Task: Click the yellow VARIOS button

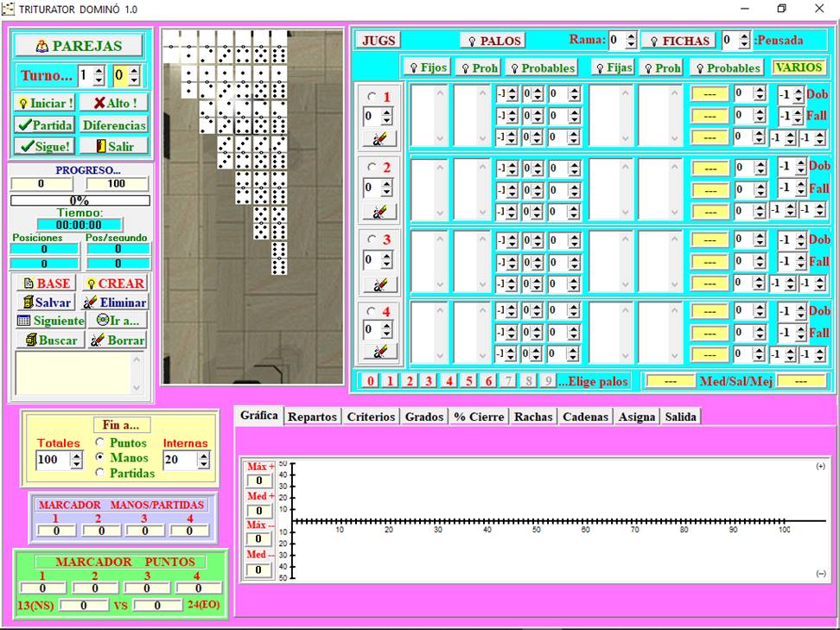Action: [x=798, y=67]
